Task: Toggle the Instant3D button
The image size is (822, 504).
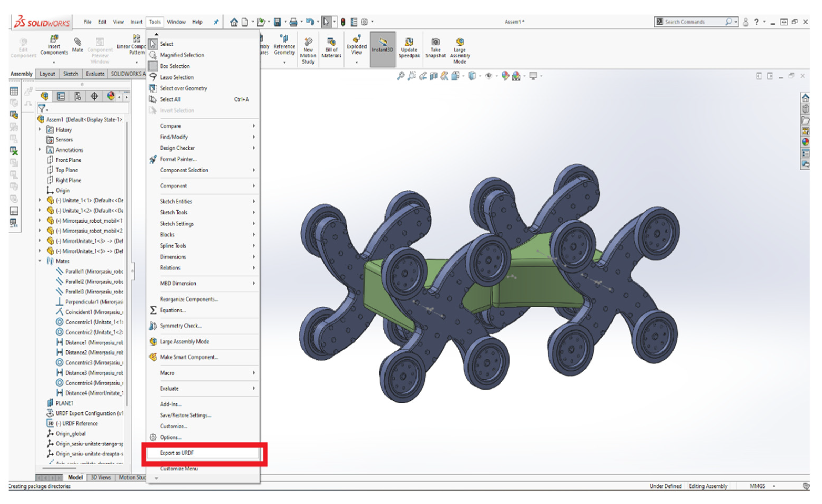Action: tap(382, 45)
